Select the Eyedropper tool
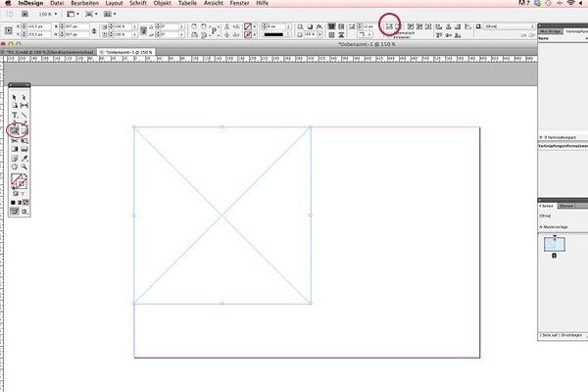Screen dimensions: 588x392 24,159
